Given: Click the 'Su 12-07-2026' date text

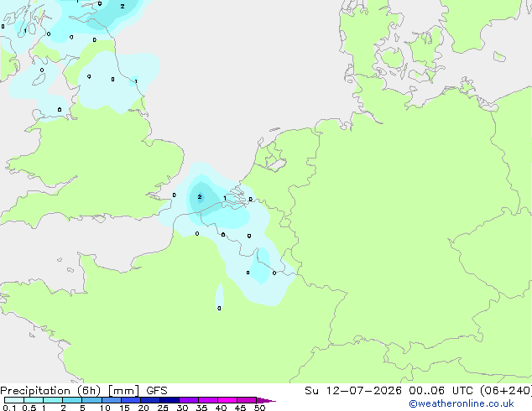Looking at the screenshot, I should pos(353,391).
